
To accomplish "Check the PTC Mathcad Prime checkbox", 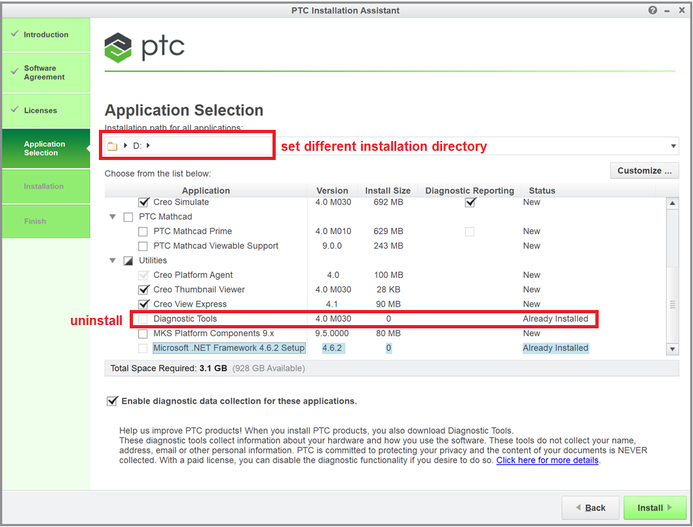I will tap(143, 232).
